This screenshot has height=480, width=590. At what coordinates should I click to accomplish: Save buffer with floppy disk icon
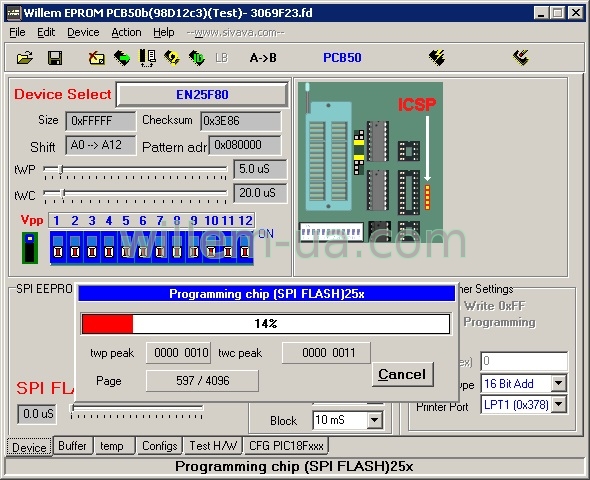click(x=55, y=58)
